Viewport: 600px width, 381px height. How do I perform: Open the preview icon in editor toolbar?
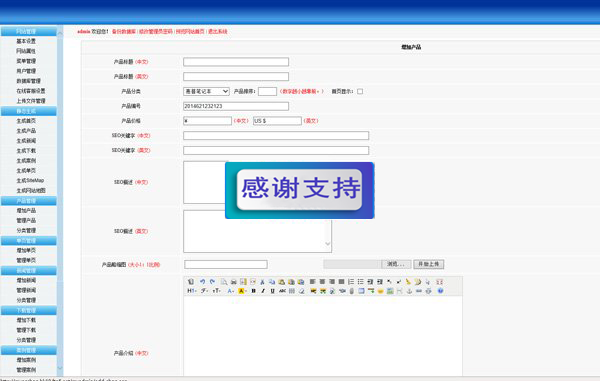click(224, 282)
